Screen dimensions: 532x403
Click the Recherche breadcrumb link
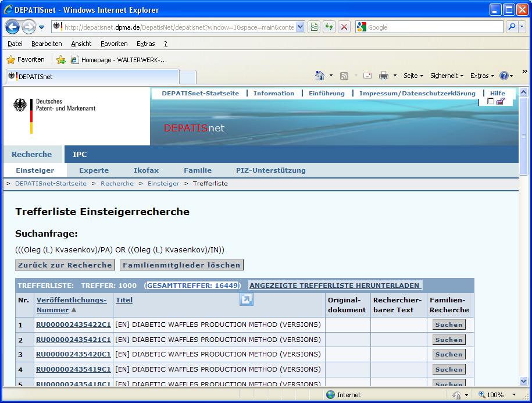(x=117, y=184)
